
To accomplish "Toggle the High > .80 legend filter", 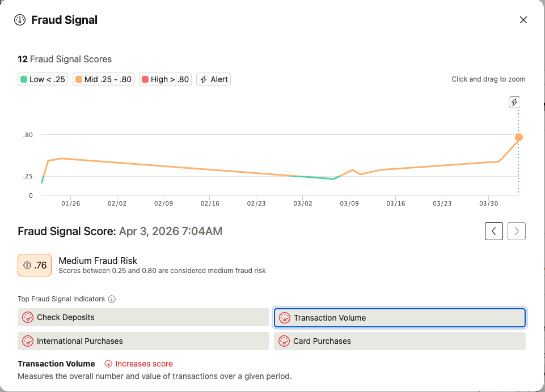I will tap(165, 79).
